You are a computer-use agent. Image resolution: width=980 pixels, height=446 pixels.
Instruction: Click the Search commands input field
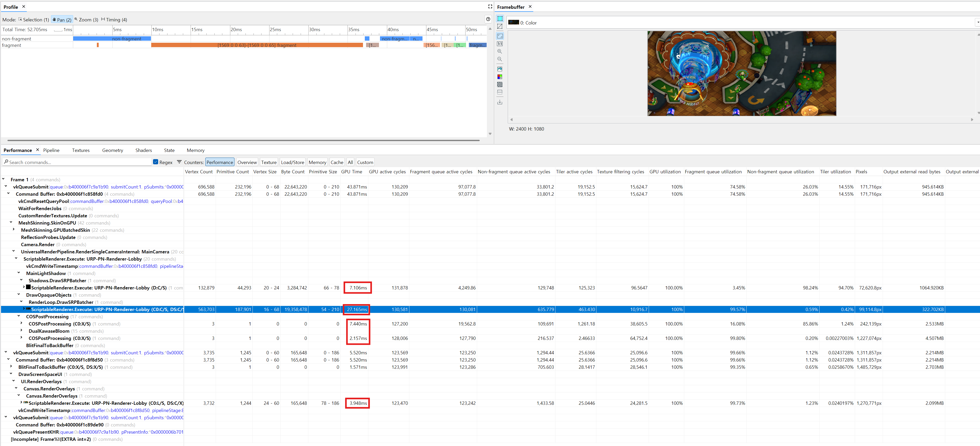coord(77,162)
